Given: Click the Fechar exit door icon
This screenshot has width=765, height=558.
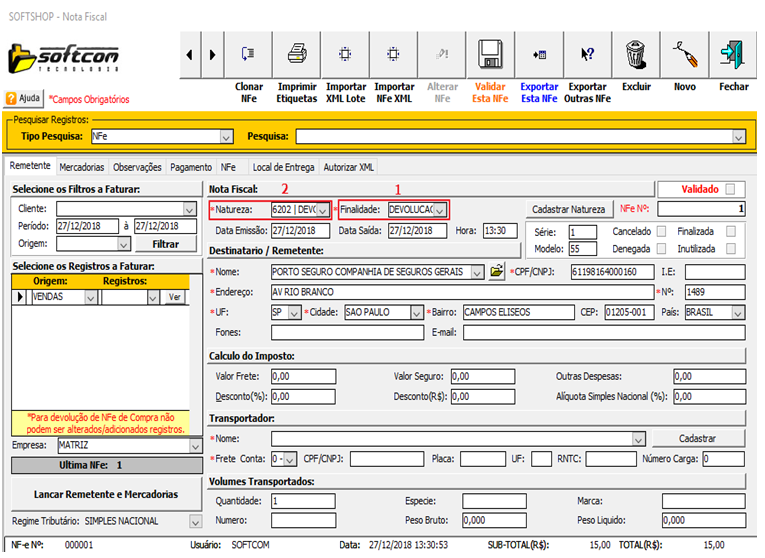Looking at the screenshot, I should (x=733, y=53).
